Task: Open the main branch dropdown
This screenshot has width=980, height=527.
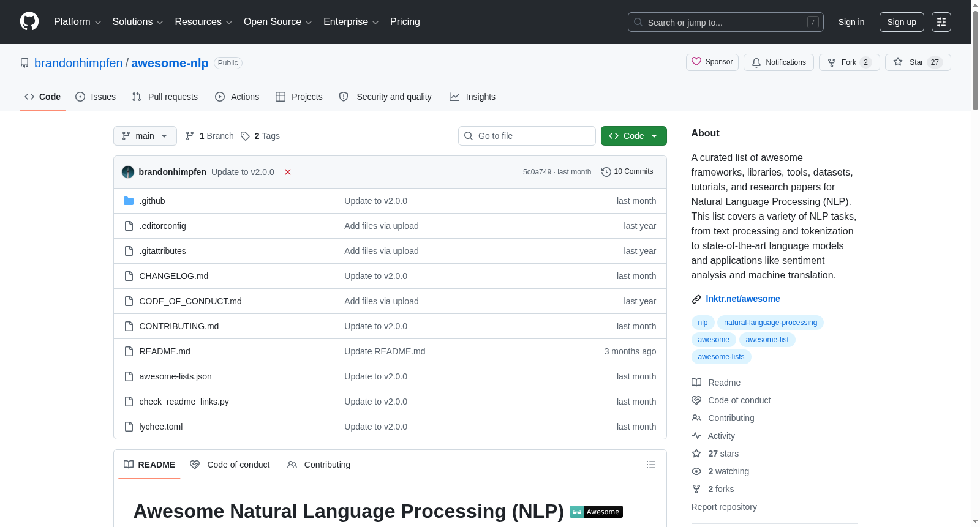Action: tap(145, 136)
